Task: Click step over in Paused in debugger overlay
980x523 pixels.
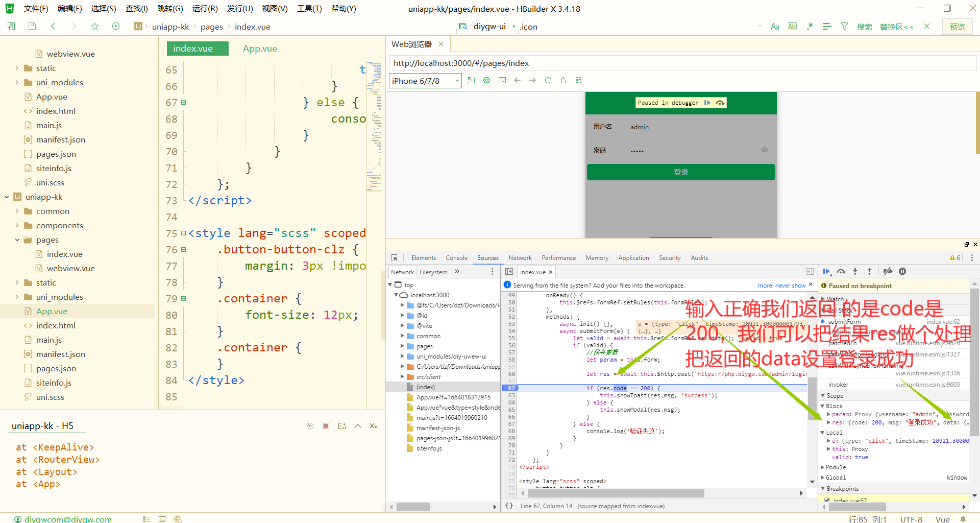Action: pyautogui.click(x=720, y=103)
